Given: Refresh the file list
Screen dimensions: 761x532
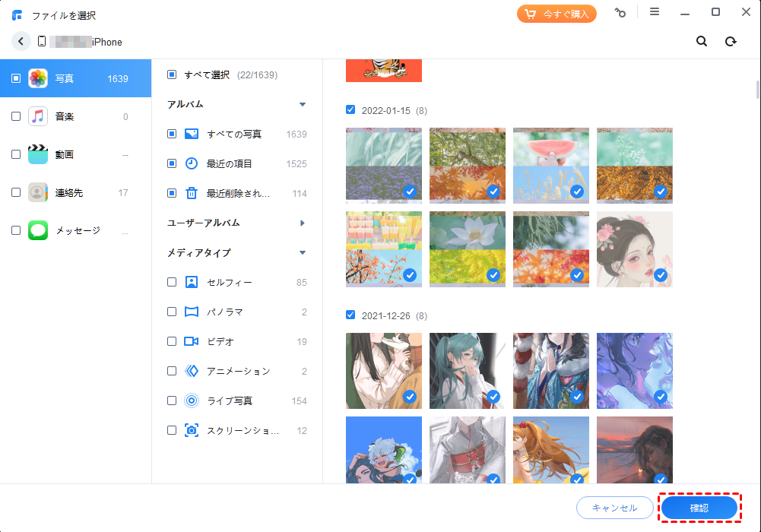Looking at the screenshot, I should [731, 42].
